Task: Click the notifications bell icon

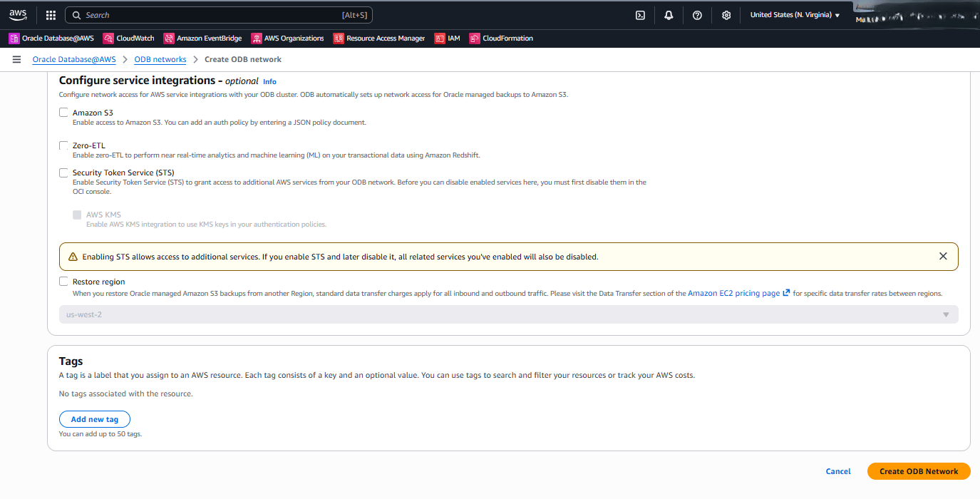Action: coord(669,14)
